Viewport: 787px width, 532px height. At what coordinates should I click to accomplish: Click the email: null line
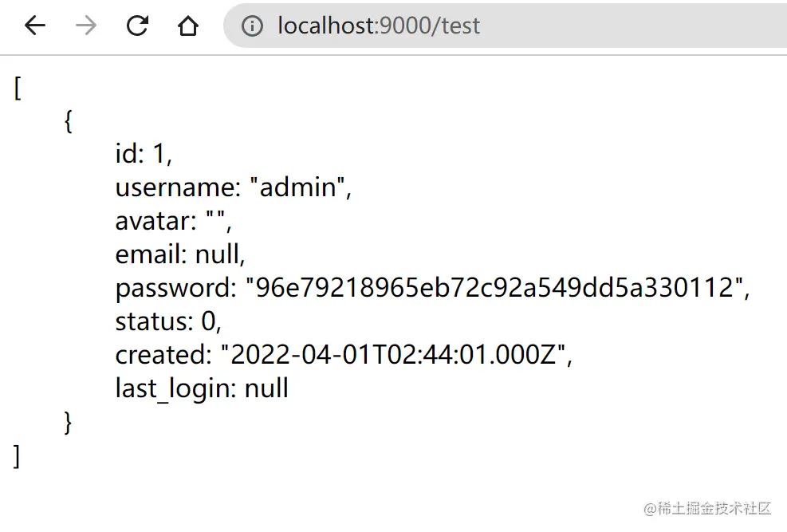180,254
